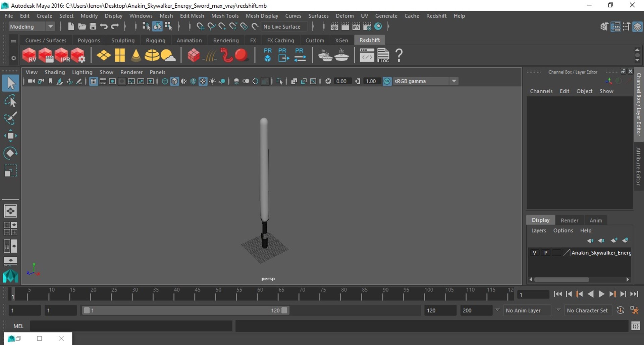The image size is (644, 345).
Task: Select the Paint selection tool
Action: point(10,118)
